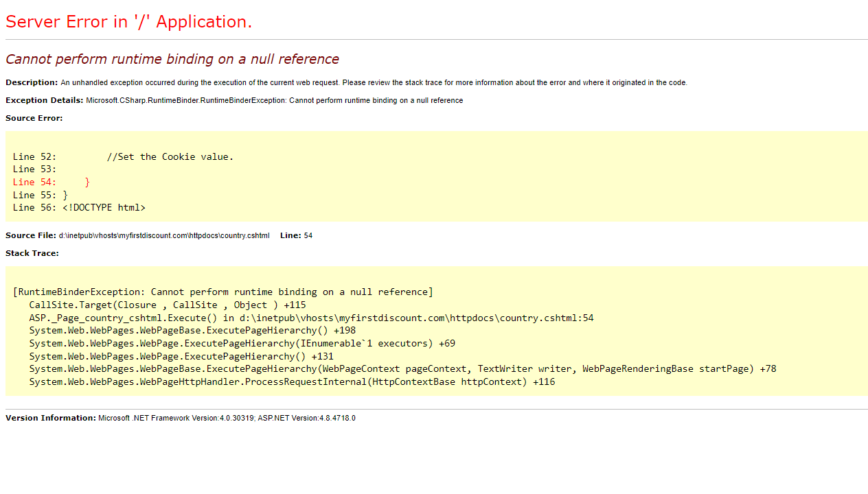868x494 pixels.
Task: Click the ASP._Page_country_cshtml.Execute() stack line
Action: [311, 318]
